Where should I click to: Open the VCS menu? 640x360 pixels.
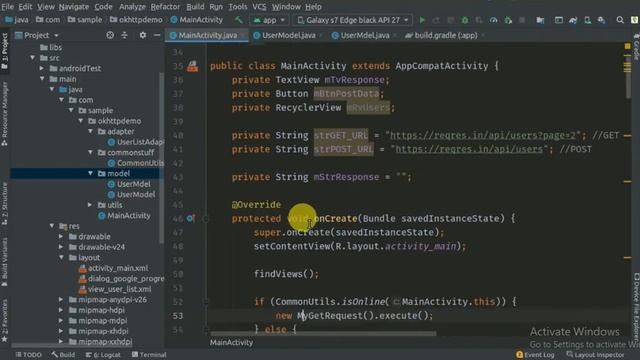(259, 7)
